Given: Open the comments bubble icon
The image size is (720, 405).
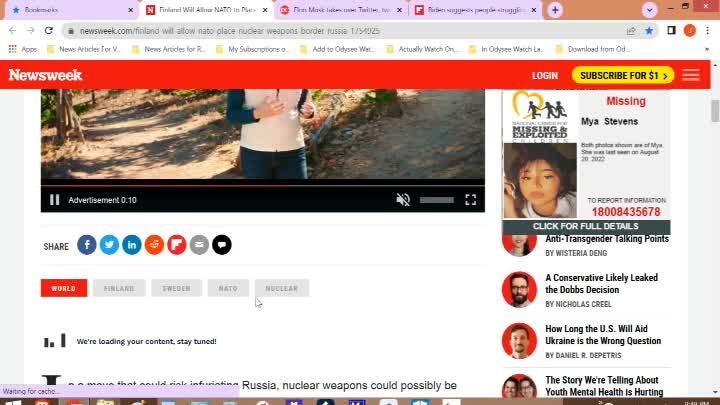Looking at the screenshot, I should tap(222, 245).
